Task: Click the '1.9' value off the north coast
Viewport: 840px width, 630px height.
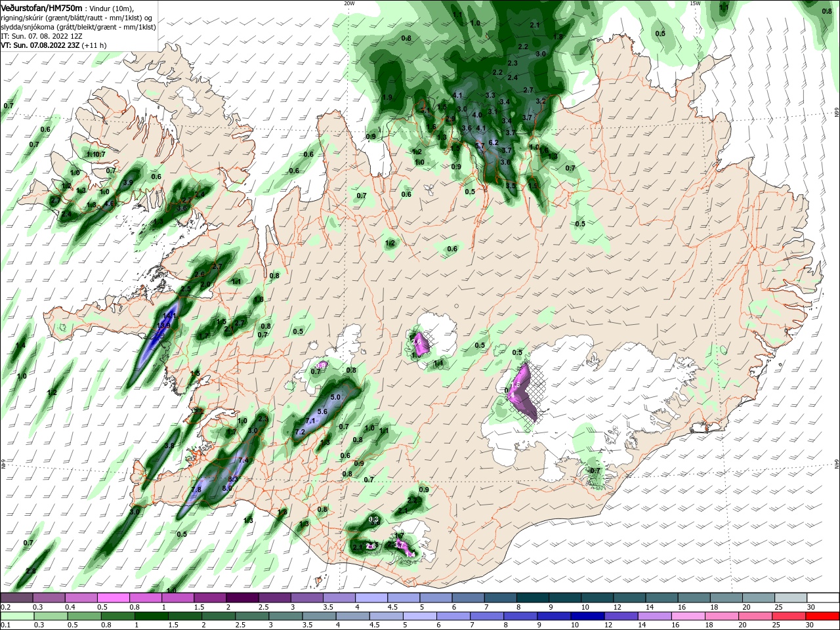Action: tap(387, 97)
